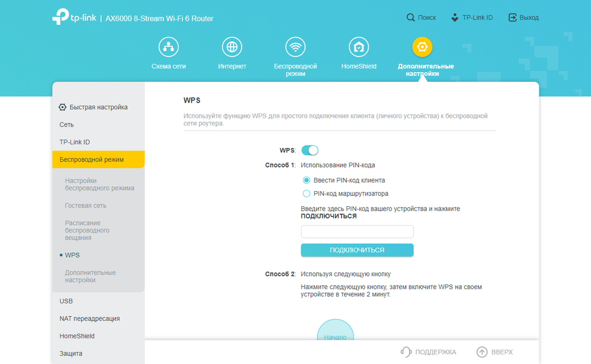Click the Используя следующую кнопку text

346,274
